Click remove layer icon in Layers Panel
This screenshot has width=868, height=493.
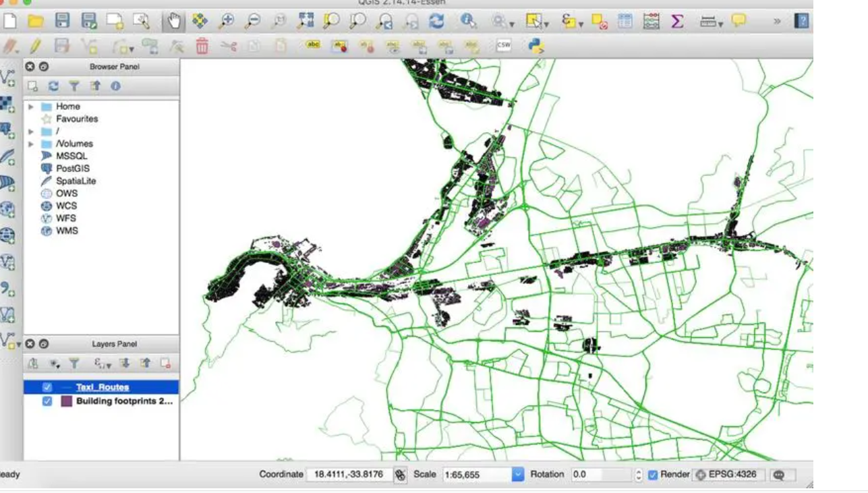(165, 364)
